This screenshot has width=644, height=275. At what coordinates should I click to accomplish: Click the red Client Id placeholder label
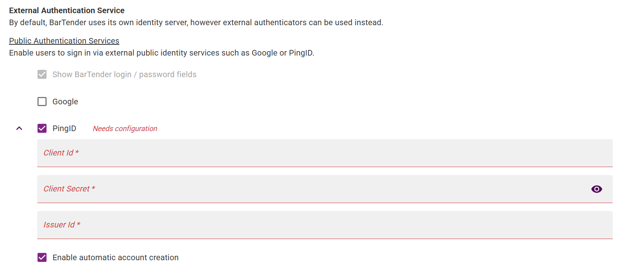point(61,153)
